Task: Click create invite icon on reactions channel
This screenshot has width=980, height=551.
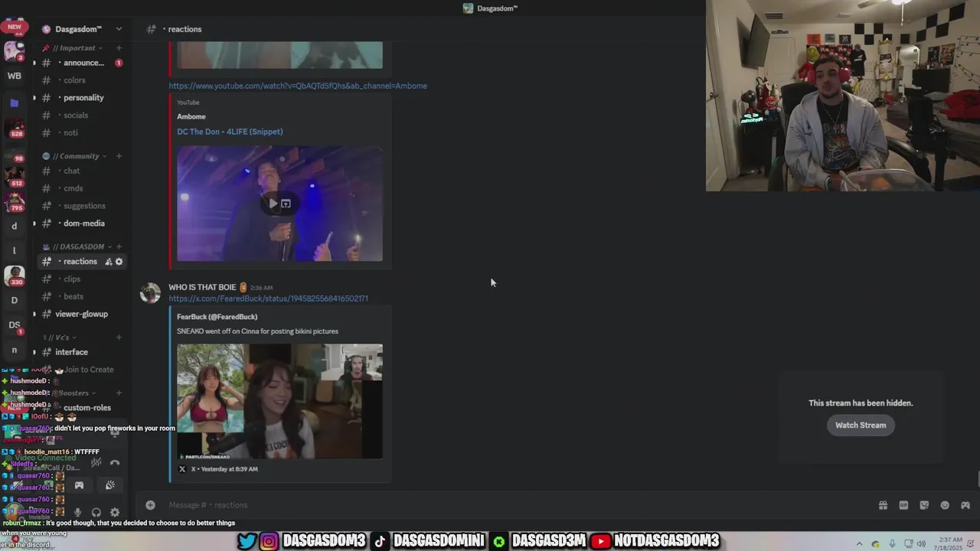Action: point(108,262)
